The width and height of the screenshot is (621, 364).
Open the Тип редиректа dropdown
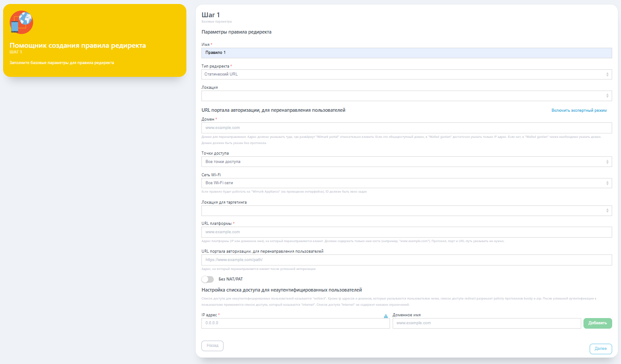tap(406, 74)
